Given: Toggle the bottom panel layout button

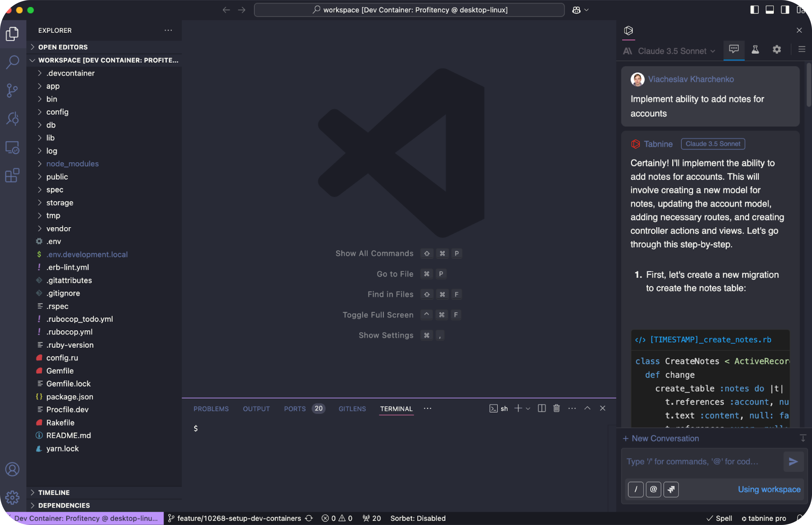Looking at the screenshot, I should click(769, 10).
